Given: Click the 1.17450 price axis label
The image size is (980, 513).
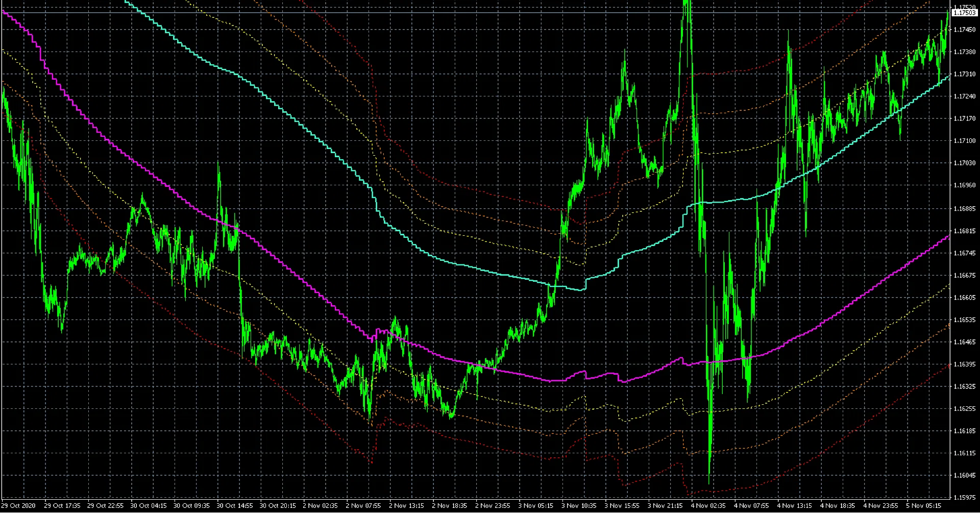Looking at the screenshot, I should click(x=964, y=30).
